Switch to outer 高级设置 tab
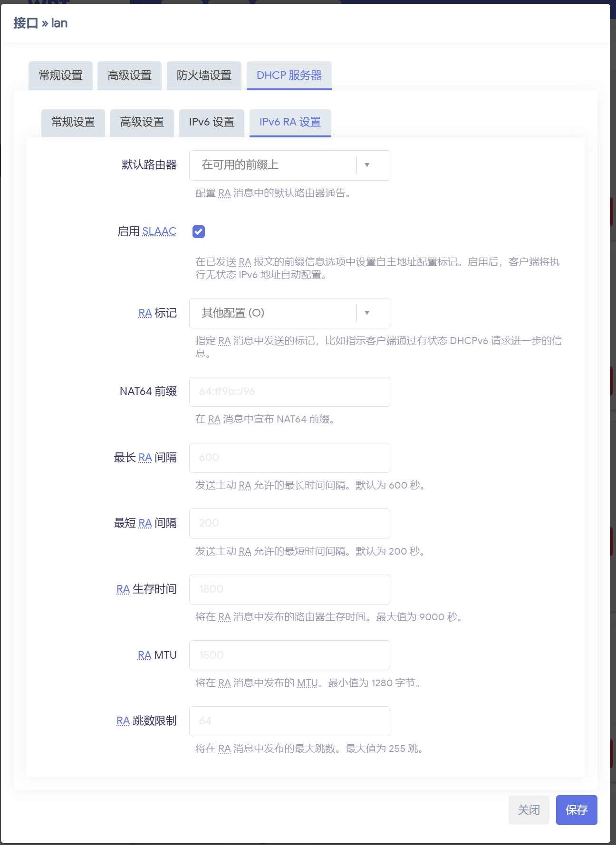This screenshot has width=616, height=845. [x=129, y=76]
